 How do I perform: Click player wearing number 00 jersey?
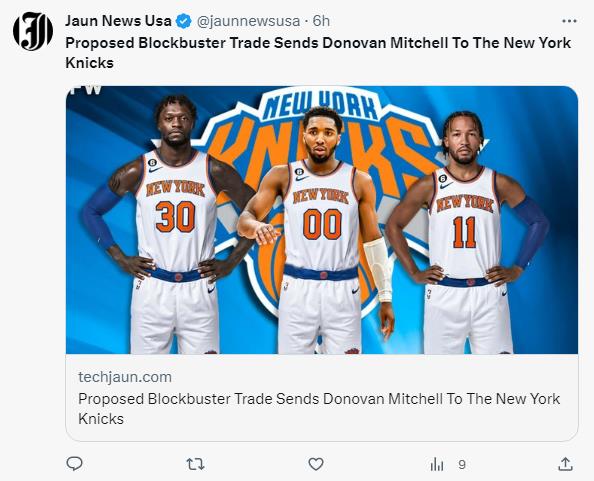point(320,229)
